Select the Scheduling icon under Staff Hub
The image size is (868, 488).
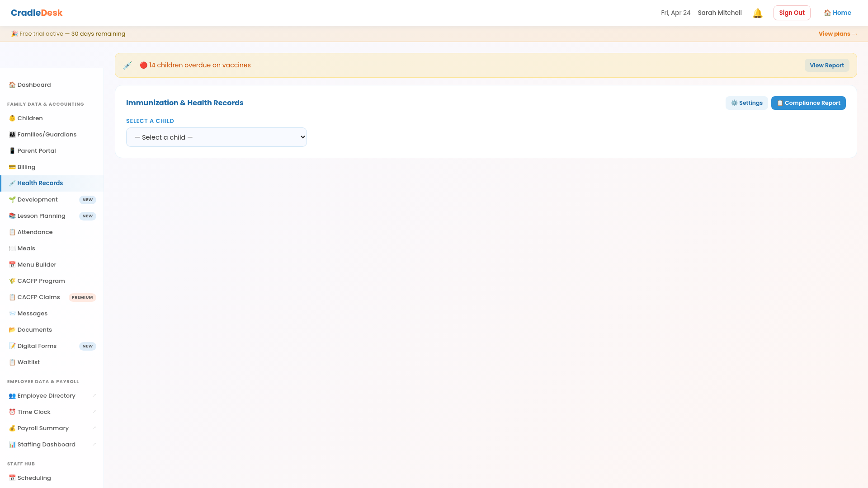(x=12, y=478)
